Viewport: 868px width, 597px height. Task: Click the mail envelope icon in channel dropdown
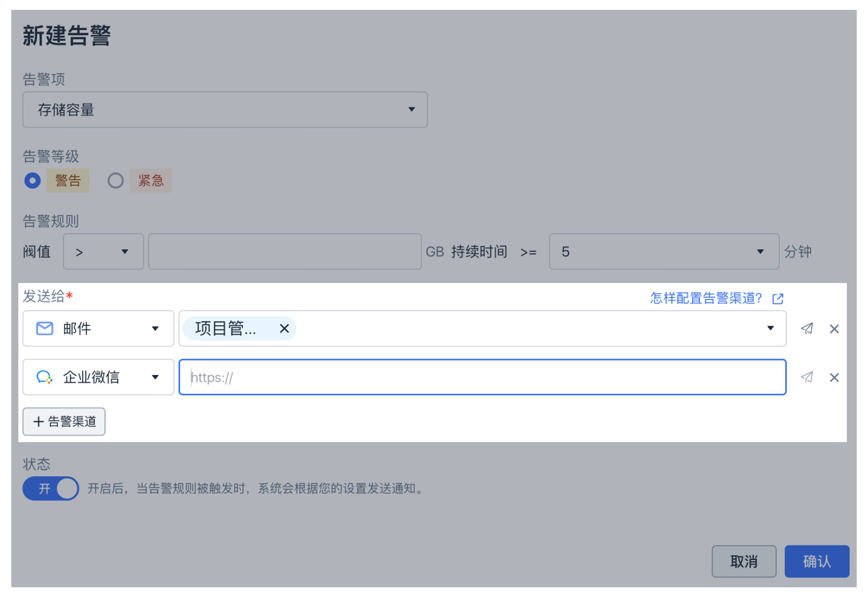[x=45, y=329]
